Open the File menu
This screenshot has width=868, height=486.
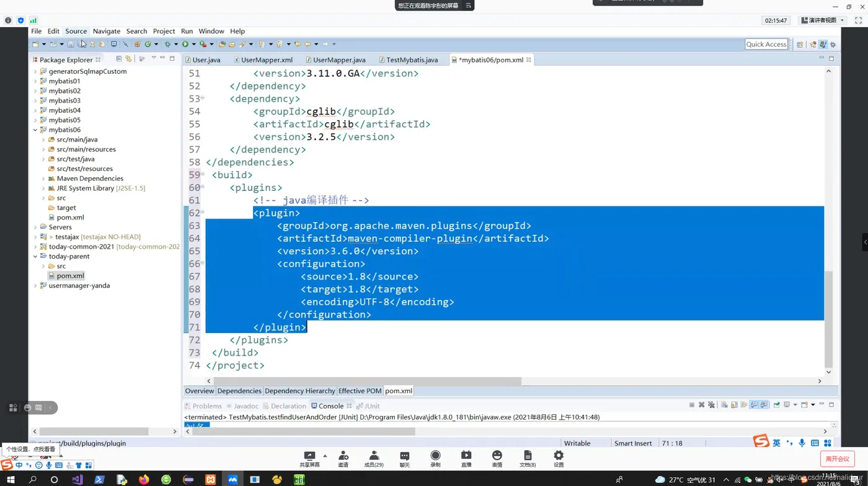(37, 31)
